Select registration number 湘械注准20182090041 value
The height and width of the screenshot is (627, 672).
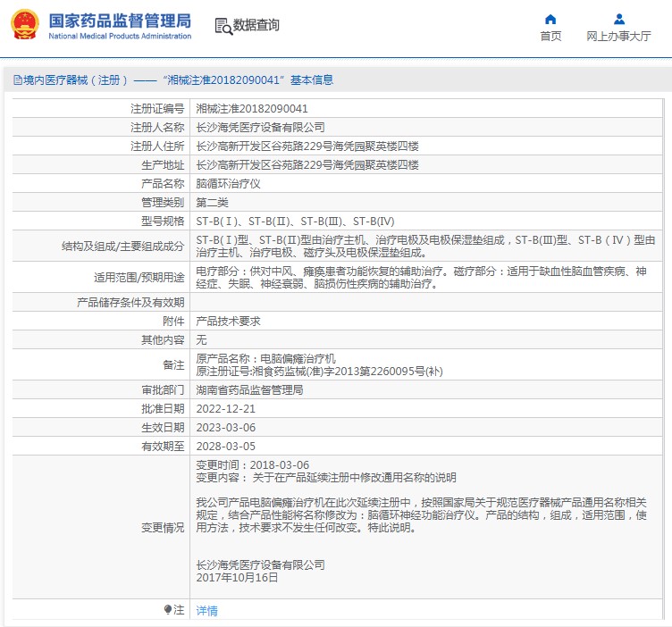point(252,109)
